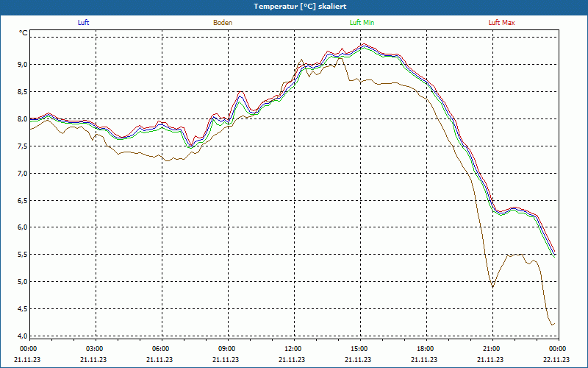Image resolution: width=588 pixels, height=368 pixels.
Task: Click the 8,5 y-axis value
Action: click(23, 91)
